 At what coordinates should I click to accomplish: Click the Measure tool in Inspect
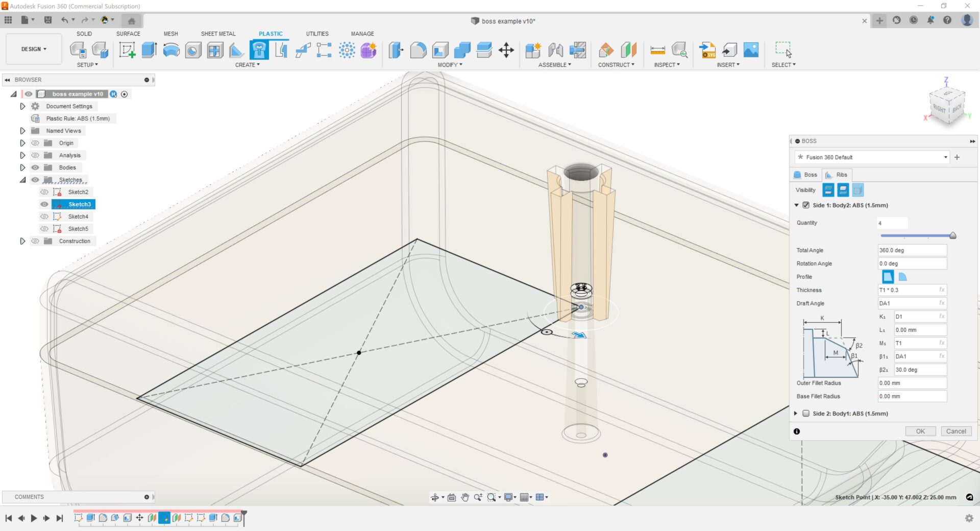point(657,50)
